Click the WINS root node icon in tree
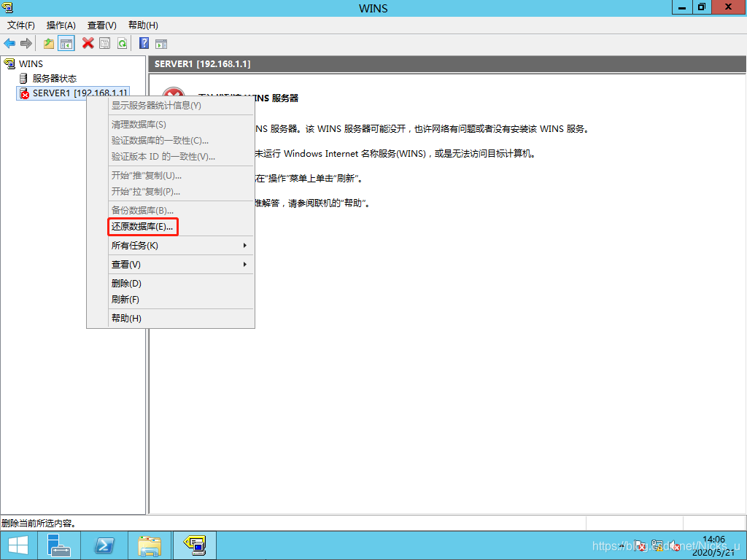747x560 pixels. tap(9, 63)
